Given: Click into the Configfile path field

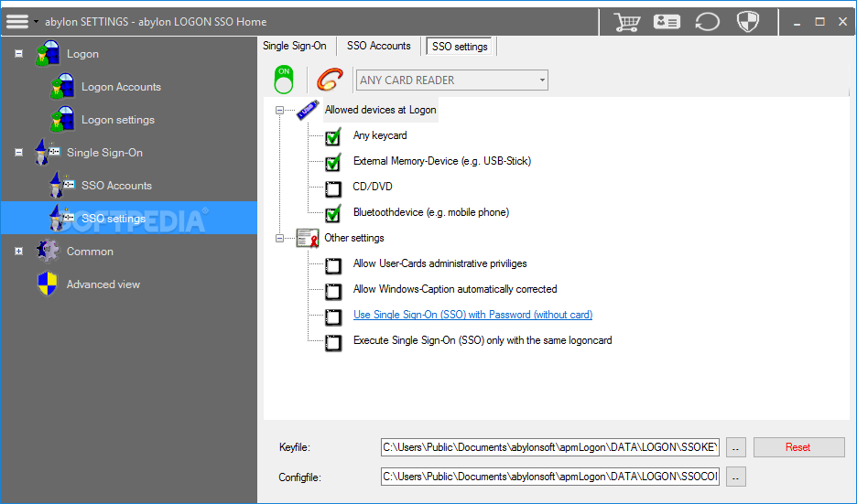Looking at the screenshot, I should (x=550, y=477).
